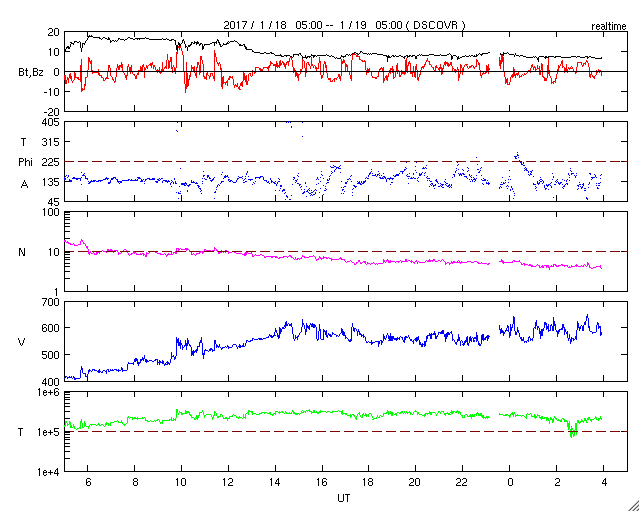
Task: Click the "16" hour tick on the UT axis
Action: (x=322, y=483)
